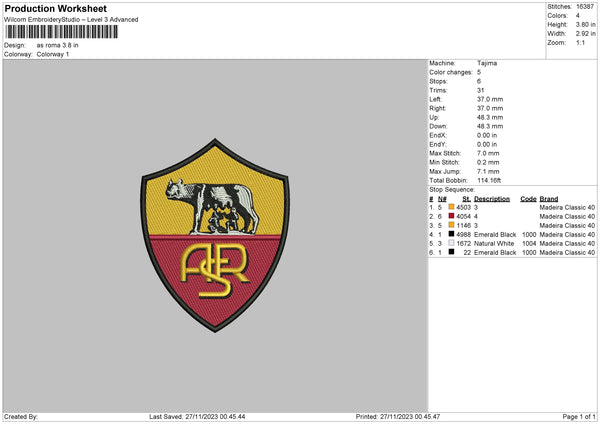
Task: Click stitch count 1146 in stop 3
Action: pyautogui.click(x=464, y=225)
